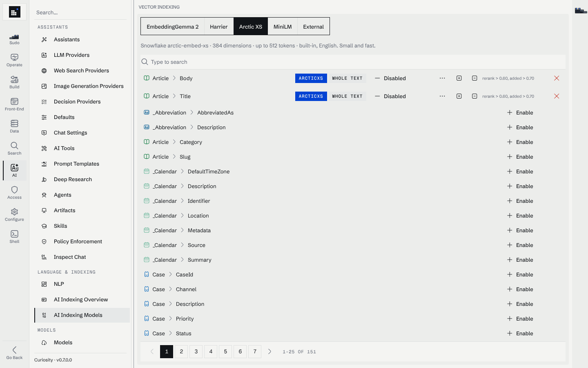588x368 pixels.
Task: Open ARCTICXS model badge on Article Body
Action: click(x=311, y=78)
